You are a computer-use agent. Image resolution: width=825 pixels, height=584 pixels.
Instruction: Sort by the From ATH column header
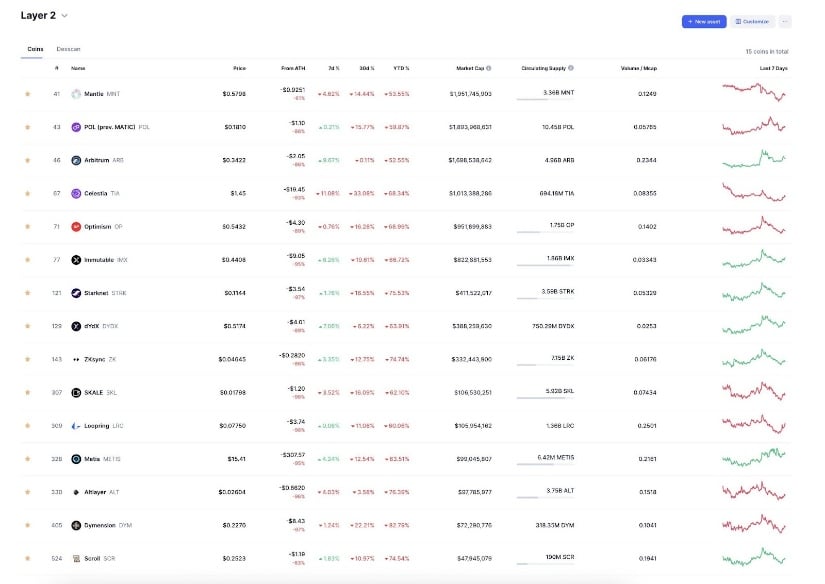(x=293, y=68)
